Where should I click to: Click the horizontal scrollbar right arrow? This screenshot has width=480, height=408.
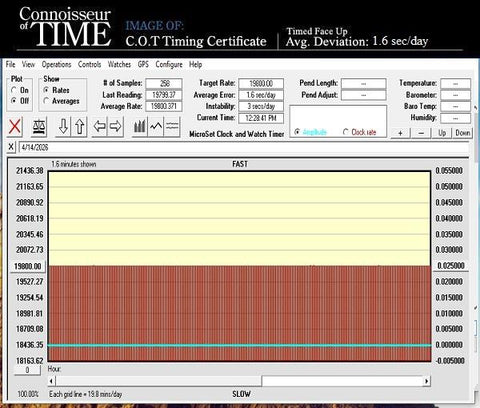point(426,381)
